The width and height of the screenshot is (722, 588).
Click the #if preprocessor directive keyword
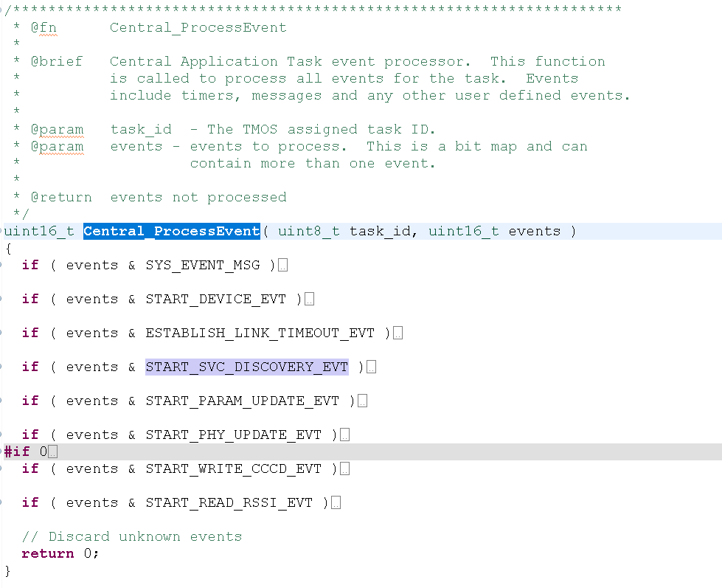click(17, 452)
